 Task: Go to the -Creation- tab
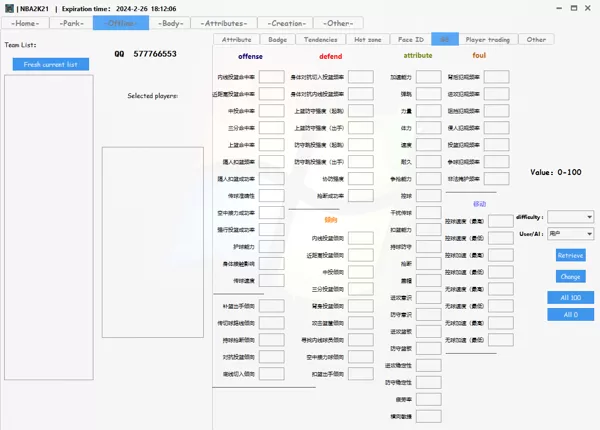287,23
